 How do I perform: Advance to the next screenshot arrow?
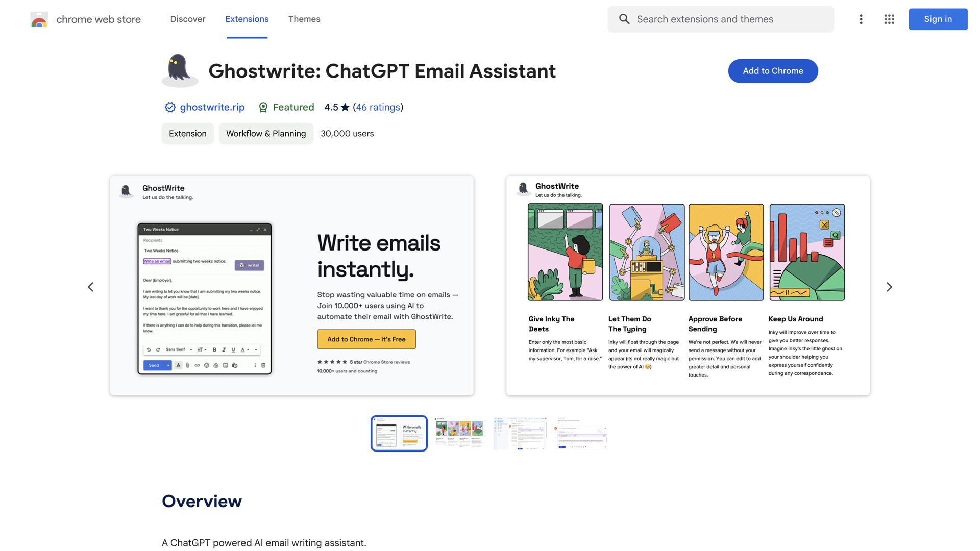[889, 287]
